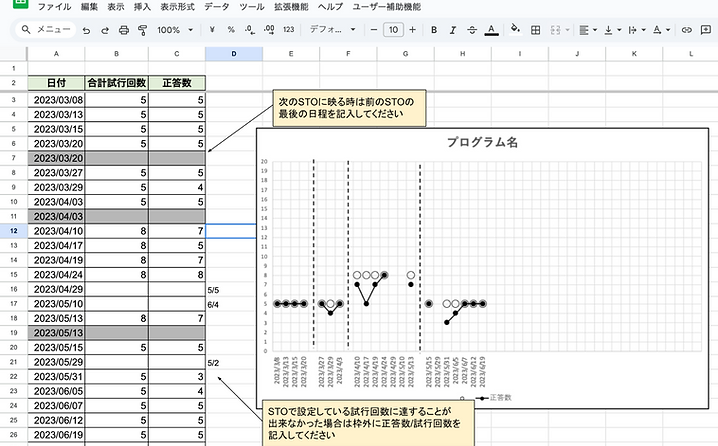Open the text color picker
The height and width of the screenshot is (446, 718).
coord(491,30)
